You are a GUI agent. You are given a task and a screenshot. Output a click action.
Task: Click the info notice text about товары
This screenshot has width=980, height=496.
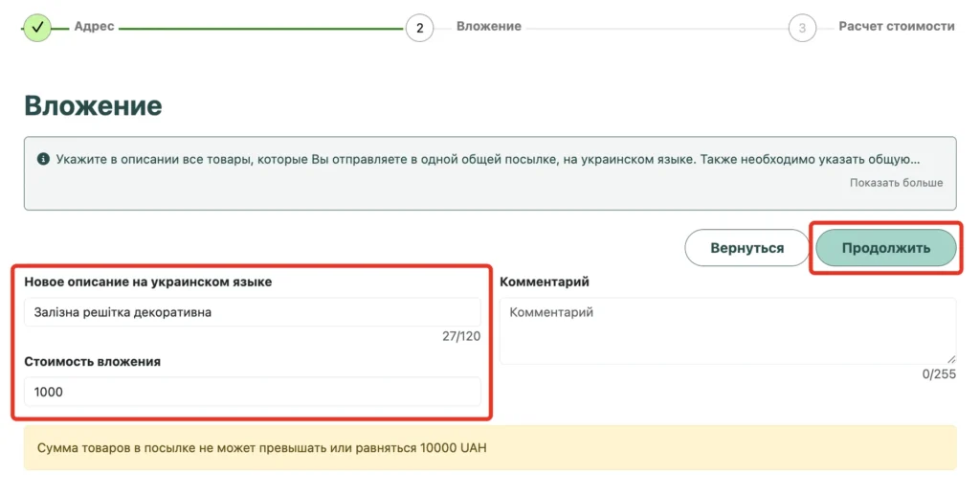pos(487,159)
